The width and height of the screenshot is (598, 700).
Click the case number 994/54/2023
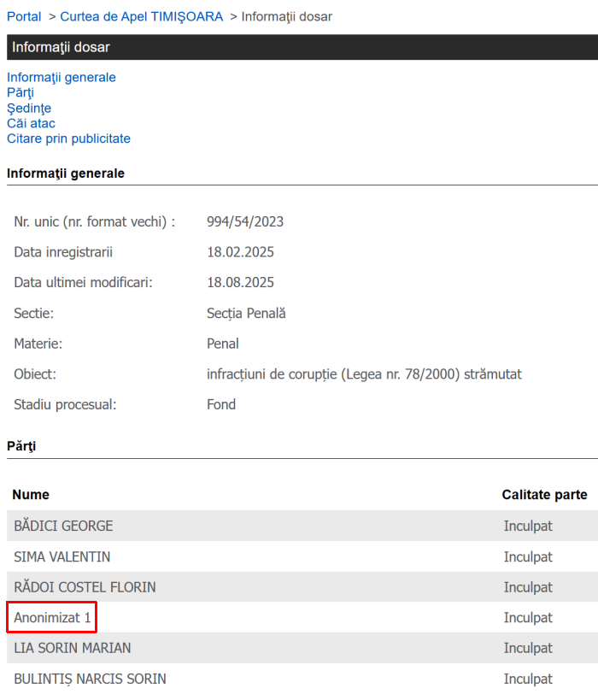(245, 222)
